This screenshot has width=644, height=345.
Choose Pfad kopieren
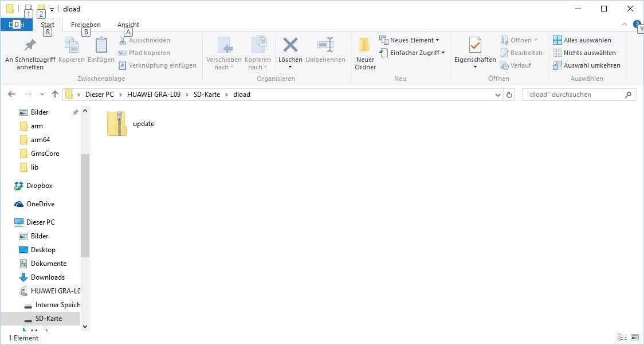(144, 53)
